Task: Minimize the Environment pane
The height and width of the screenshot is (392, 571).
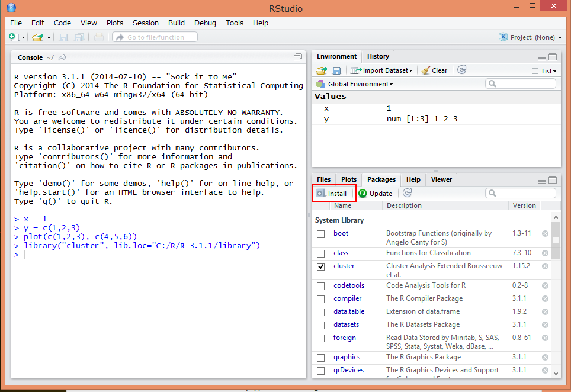Action: click(542, 57)
